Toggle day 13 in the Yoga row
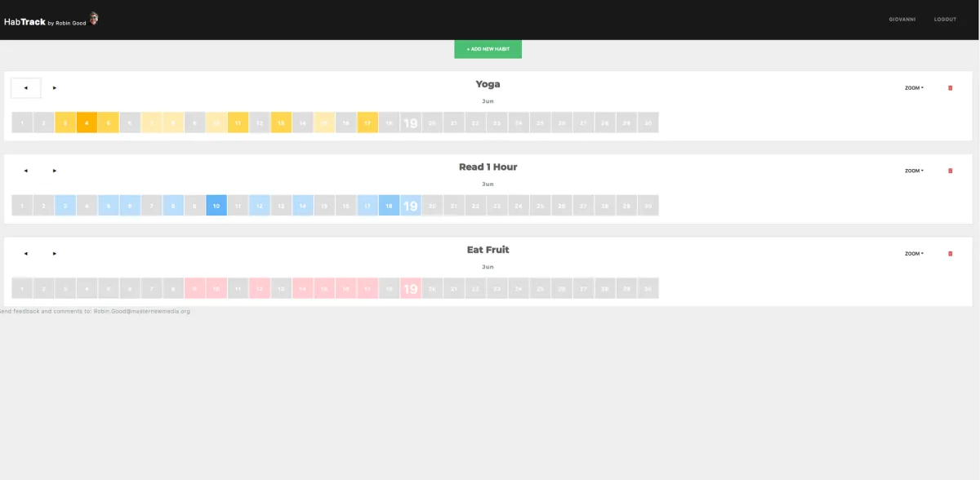Screen dimensions: 980x480 point(281,122)
